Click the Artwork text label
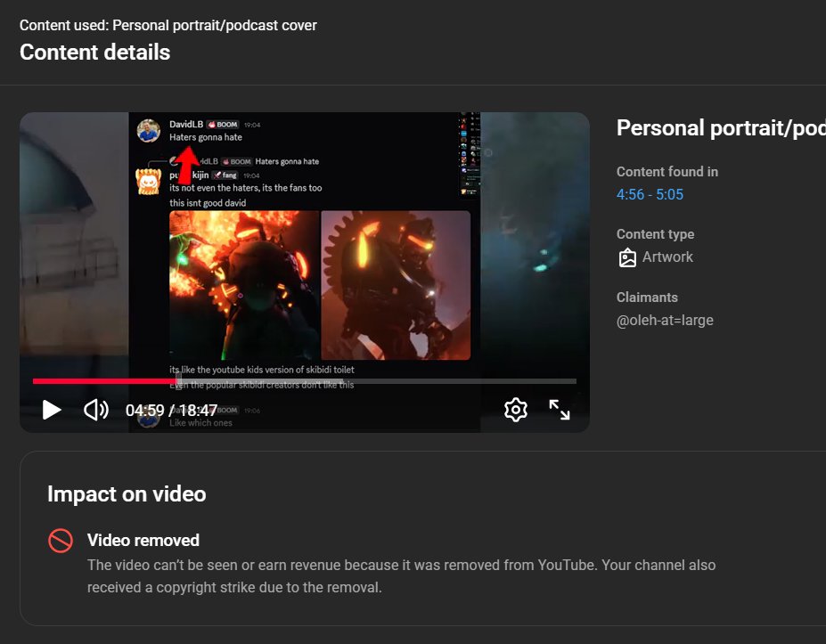Viewport: 826px width, 644px height. (x=667, y=257)
